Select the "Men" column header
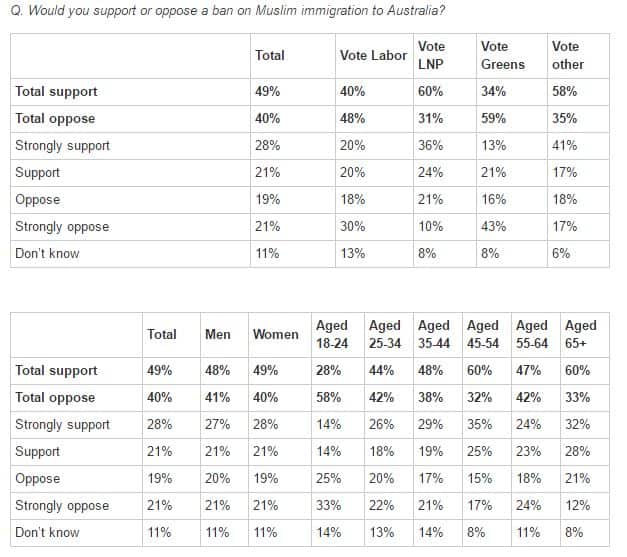Image resolution: width=627 pixels, height=557 pixels. [x=217, y=334]
